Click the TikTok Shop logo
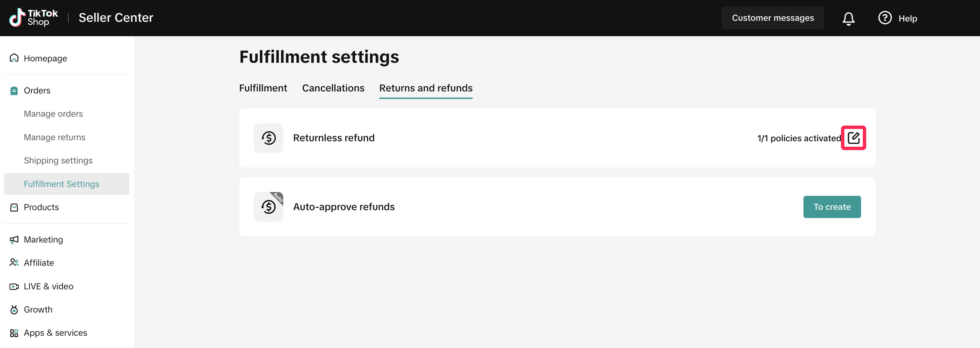The image size is (980, 348). click(x=33, y=18)
